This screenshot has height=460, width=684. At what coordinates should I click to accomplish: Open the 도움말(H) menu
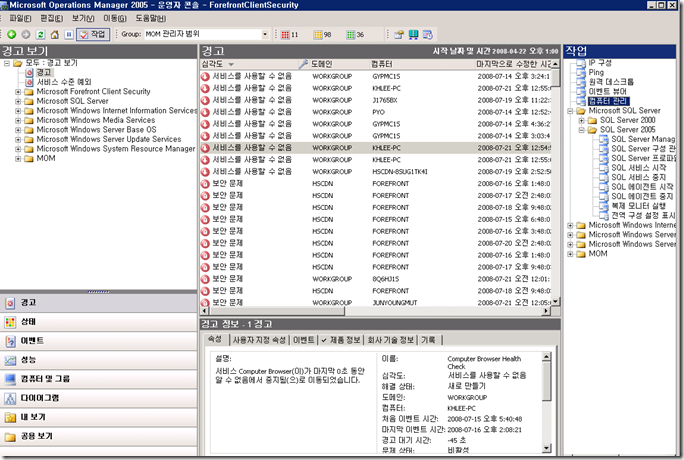[x=150, y=18]
